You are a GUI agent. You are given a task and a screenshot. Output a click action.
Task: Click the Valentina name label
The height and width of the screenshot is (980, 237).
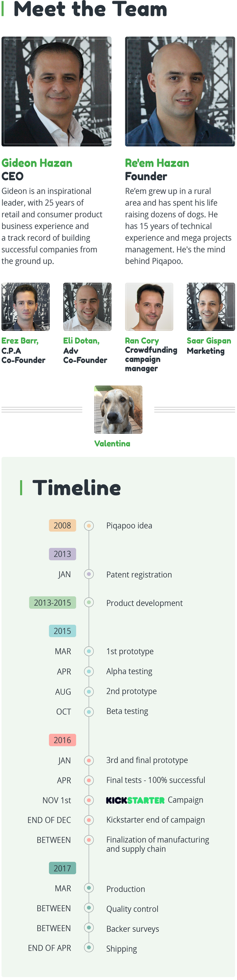(112, 444)
